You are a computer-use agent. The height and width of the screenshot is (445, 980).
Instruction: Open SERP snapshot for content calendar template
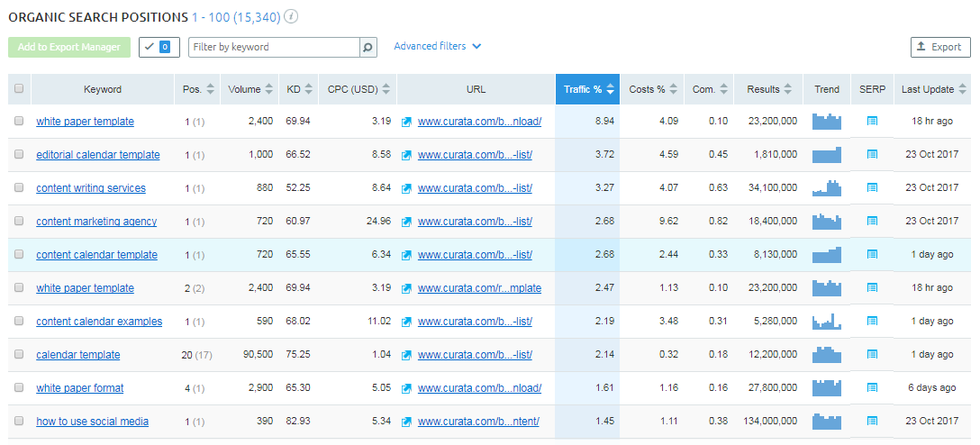(872, 254)
